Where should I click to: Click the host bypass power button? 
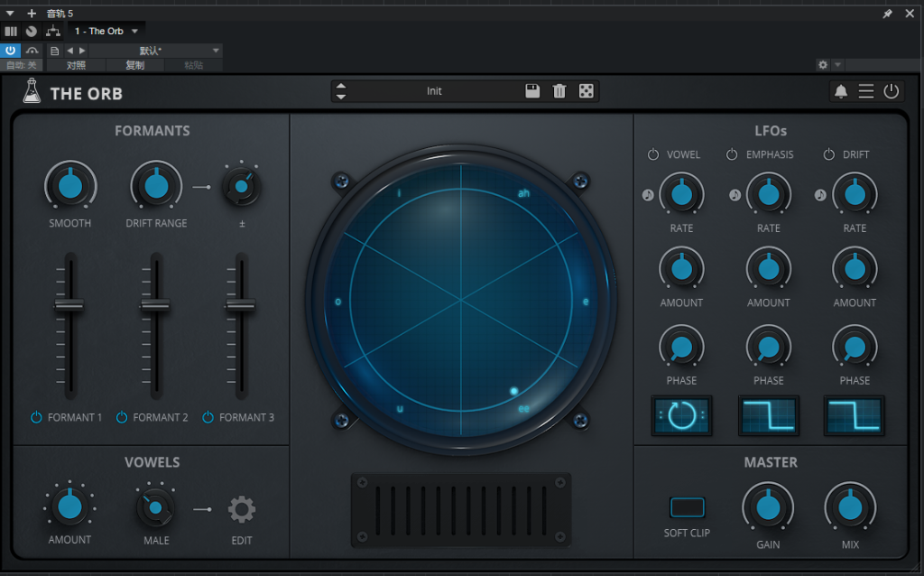pyautogui.click(x=11, y=51)
